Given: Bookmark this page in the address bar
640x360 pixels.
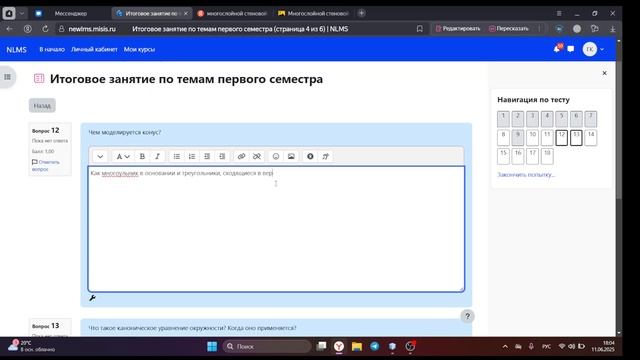Looking at the screenshot, I should coord(420,29).
